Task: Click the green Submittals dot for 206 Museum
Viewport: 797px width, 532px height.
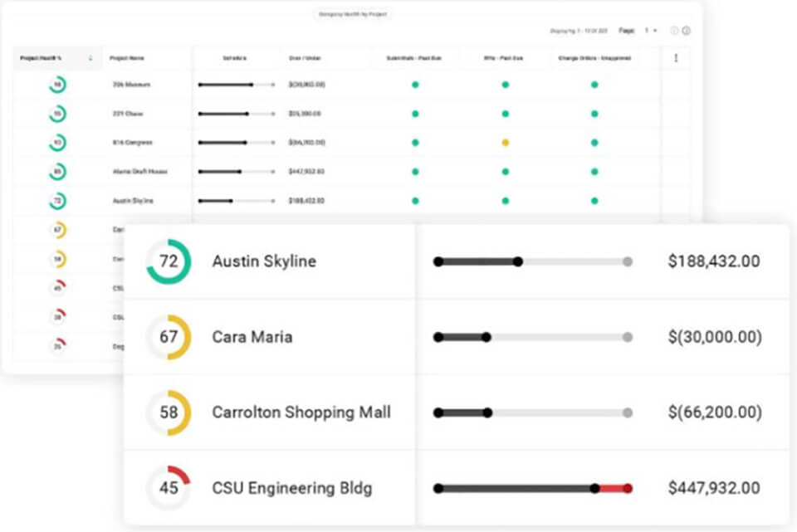Action: click(x=413, y=85)
